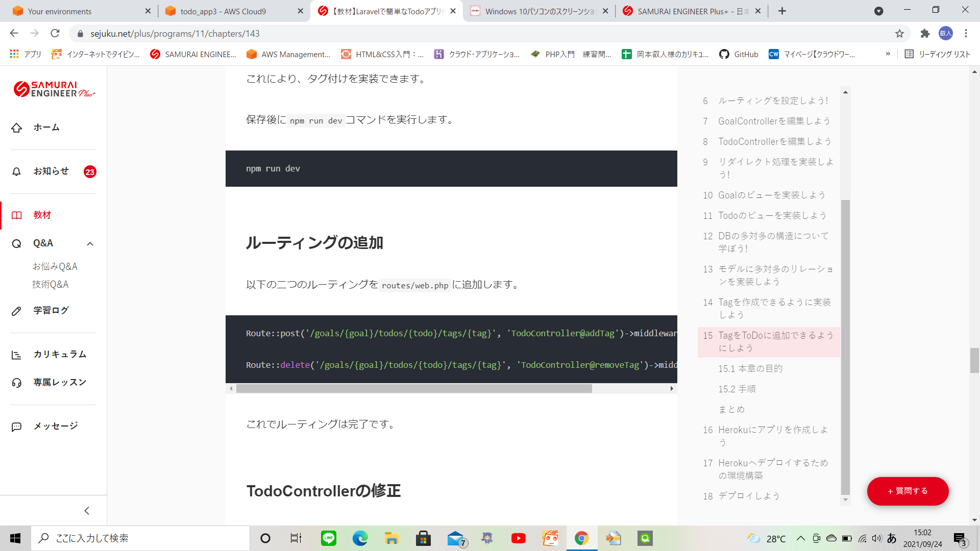Click the SAMURAI ENGINEER Plus logo

click(x=54, y=89)
